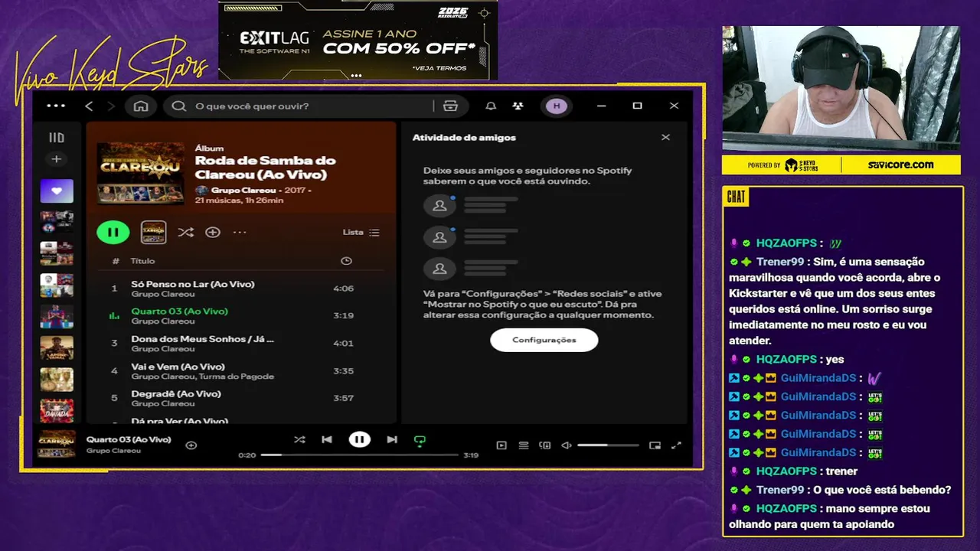Adjust the volume slider
The image size is (980, 551).
tap(608, 445)
